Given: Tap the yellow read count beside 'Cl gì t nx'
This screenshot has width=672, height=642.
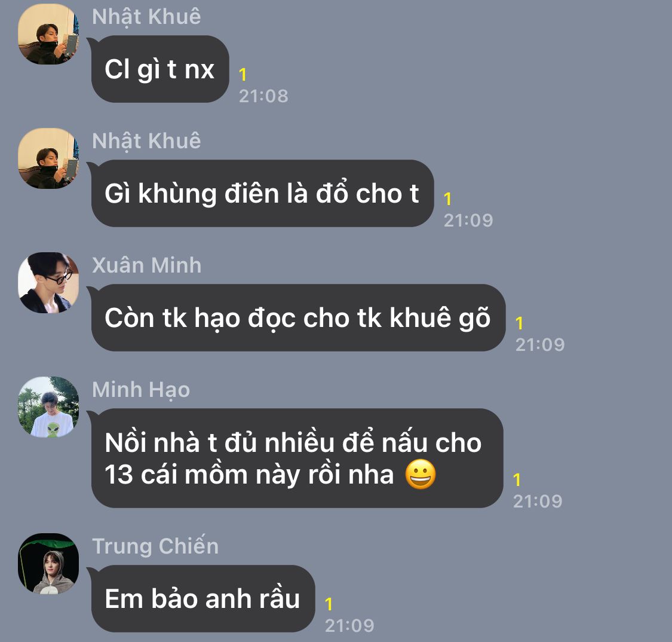Looking at the screenshot, I should click(243, 75).
